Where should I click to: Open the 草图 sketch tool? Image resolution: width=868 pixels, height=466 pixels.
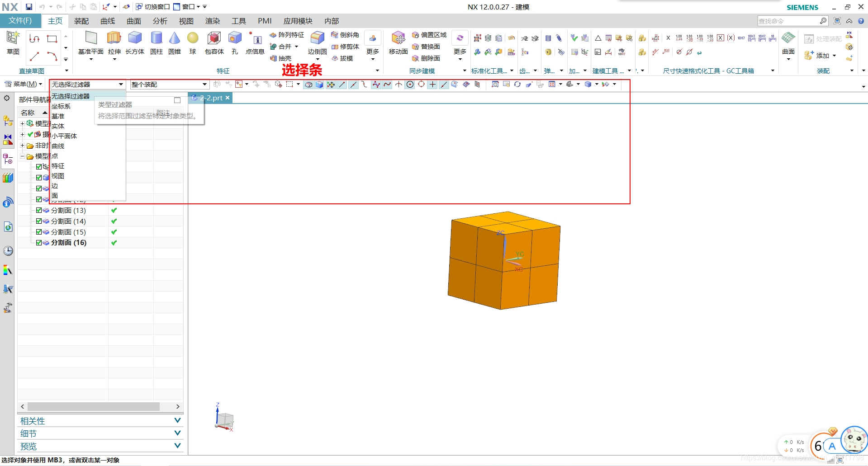tap(13, 42)
